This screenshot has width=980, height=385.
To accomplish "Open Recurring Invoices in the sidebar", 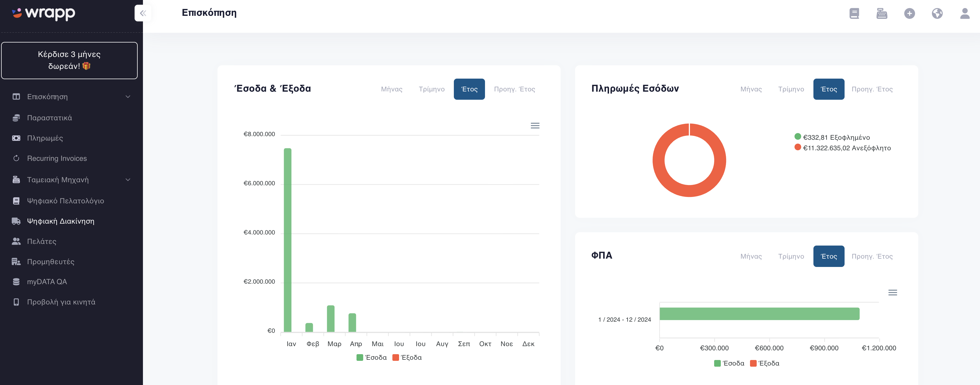I will point(57,159).
